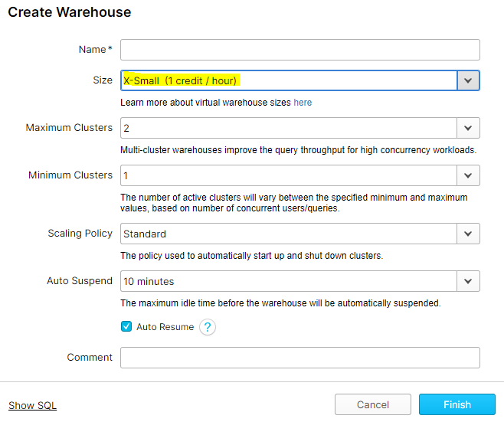Click the Create Warehouse dialog title
The width and height of the screenshot is (504, 422).
click(70, 12)
